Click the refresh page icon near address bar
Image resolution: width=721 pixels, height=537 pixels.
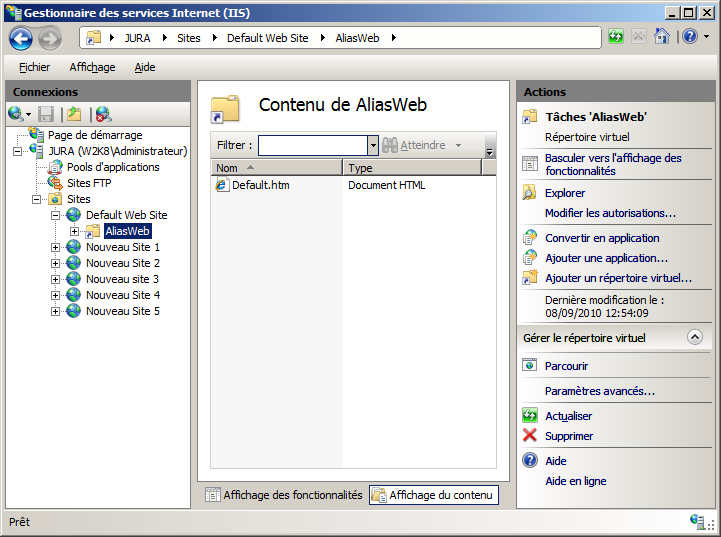(616, 37)
